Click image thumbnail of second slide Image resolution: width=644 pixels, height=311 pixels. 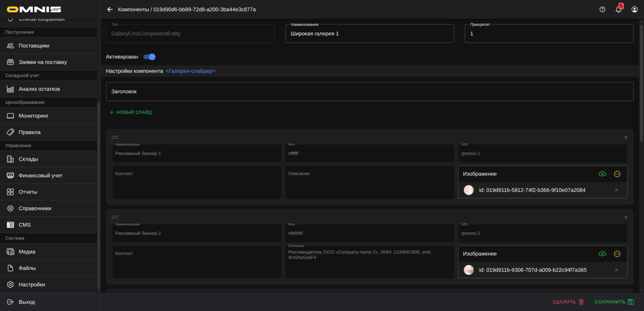pos(469,270)
